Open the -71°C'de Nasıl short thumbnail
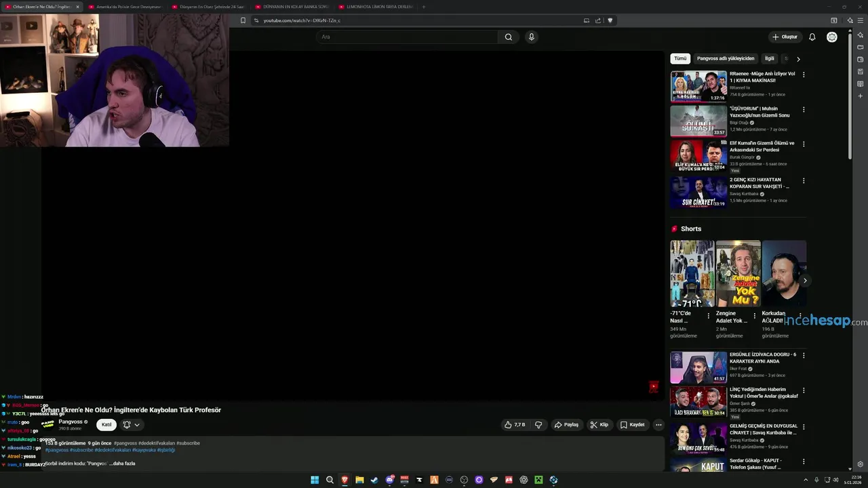Image resolution: width=868 pixels, height=488 pixels. point(692,274)
